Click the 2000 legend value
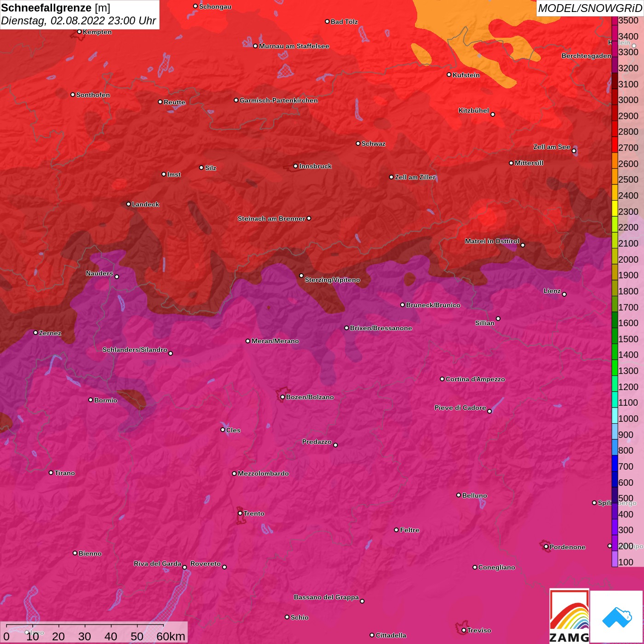This screenshot has height=644, width=644. [x=628, y=259]
